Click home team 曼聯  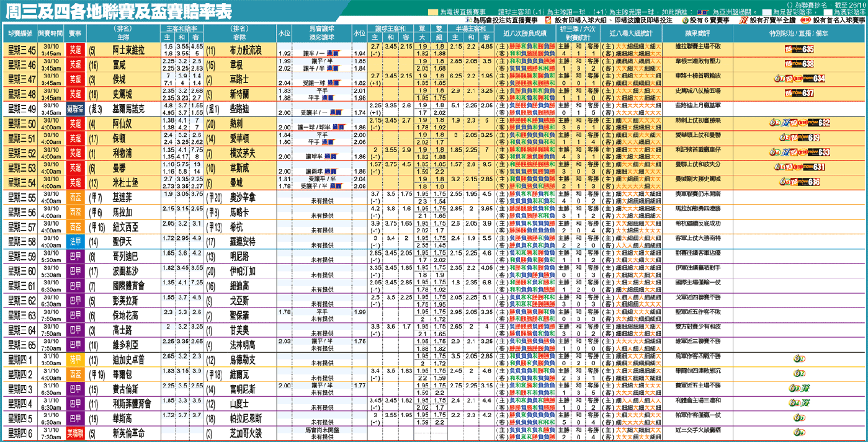tap(119, 167)
